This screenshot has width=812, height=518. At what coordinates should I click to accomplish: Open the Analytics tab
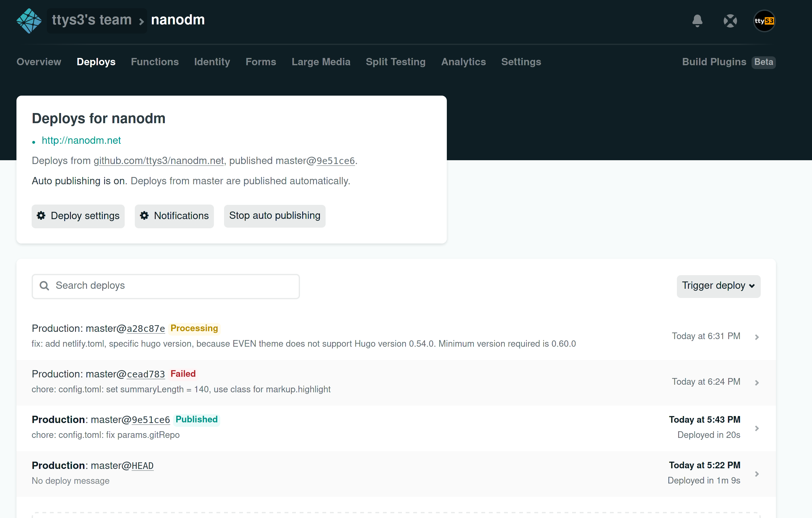(463, 62)
